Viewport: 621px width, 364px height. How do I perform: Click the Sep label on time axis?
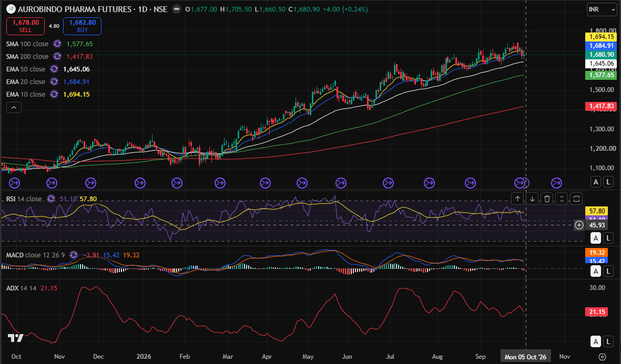click(480, 357)
